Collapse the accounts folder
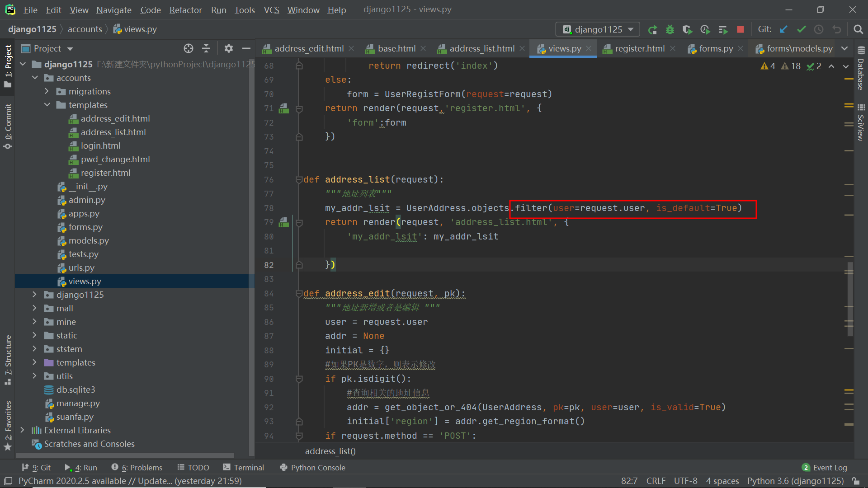This screenshot has height=488, width=868. [x=35, y=78]
